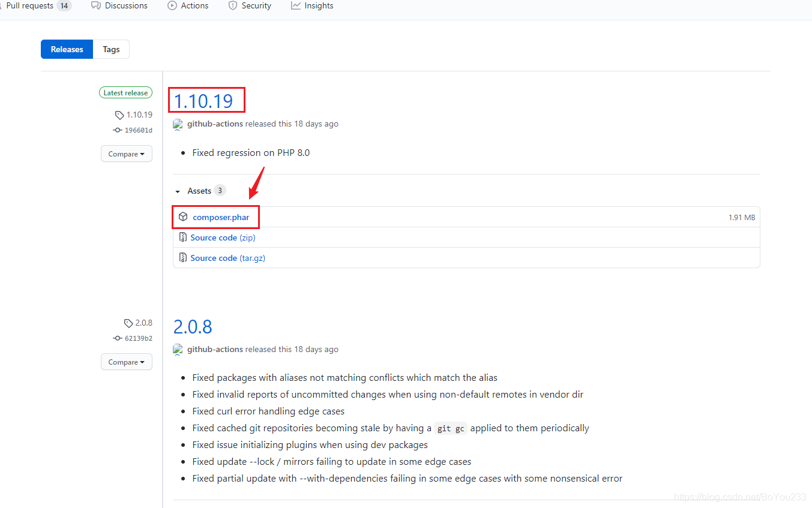This screenshot has width=812, height=508.
Task: Download the composer.phar asset
Action: coord(220,217)
